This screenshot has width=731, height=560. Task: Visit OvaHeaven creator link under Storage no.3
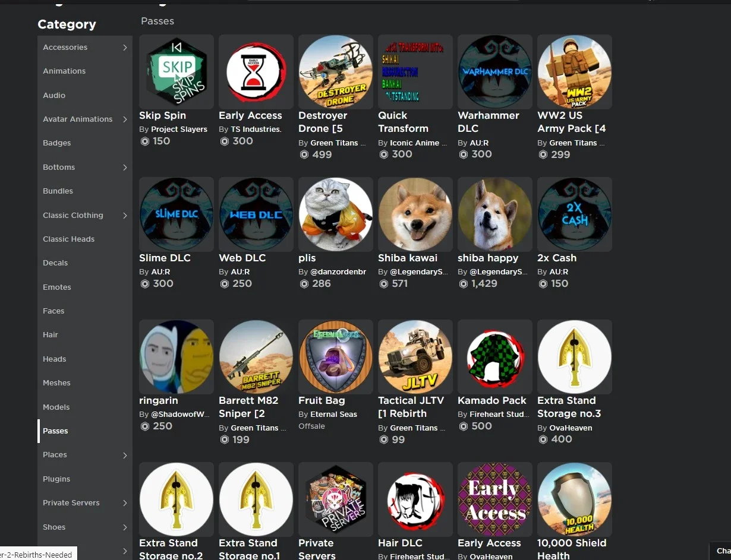click(x=571, y=428)
